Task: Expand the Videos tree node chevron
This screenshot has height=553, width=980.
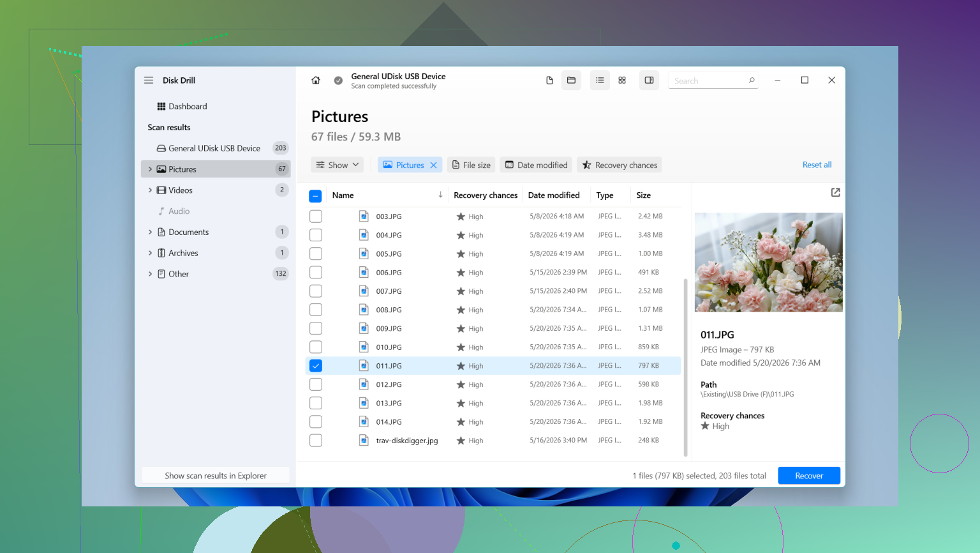Action: click(151, 190)
